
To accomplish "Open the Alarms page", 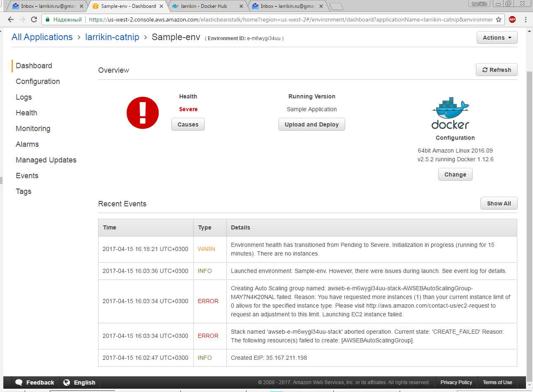I will click(27, 144).
